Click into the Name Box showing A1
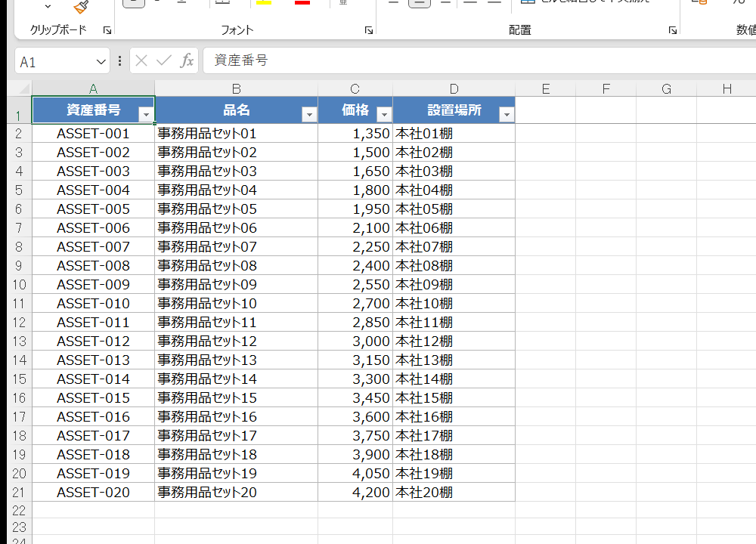 click(54, 62)
